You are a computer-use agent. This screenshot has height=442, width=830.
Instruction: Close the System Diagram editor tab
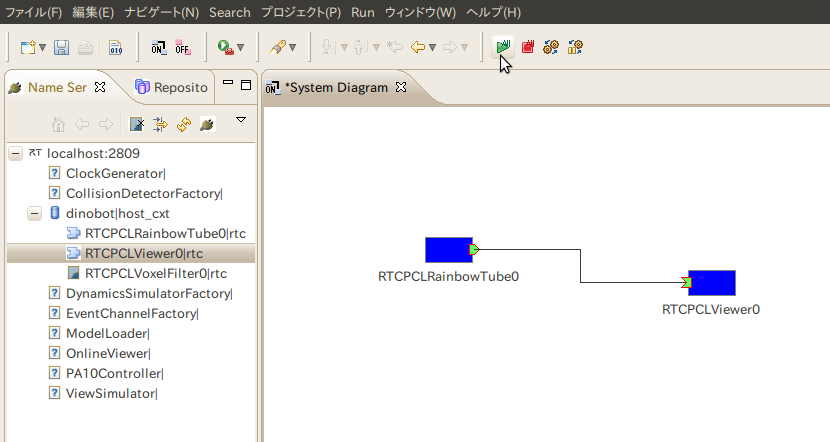[x=401, y=87]
